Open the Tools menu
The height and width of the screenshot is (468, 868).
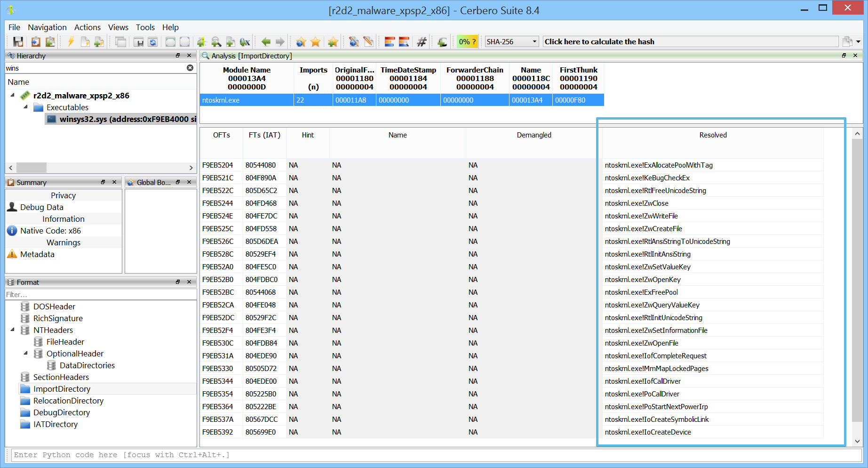pos(145,27)
